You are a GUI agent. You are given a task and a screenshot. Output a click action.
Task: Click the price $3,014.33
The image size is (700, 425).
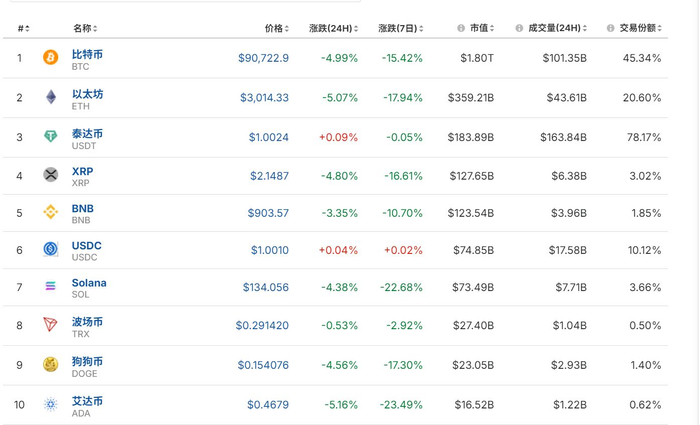[264, 97]
